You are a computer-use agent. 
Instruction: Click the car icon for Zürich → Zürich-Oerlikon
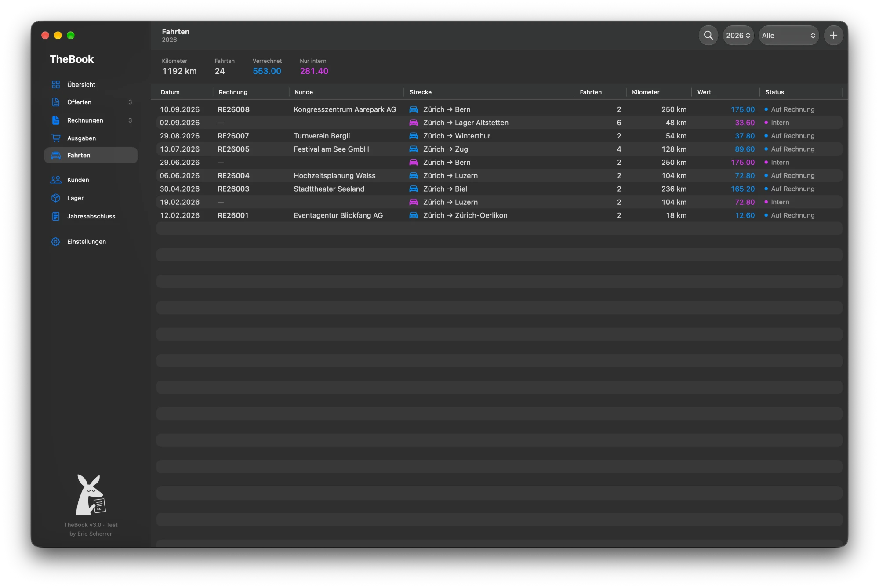pyautogui.click(x=414, y=215)
